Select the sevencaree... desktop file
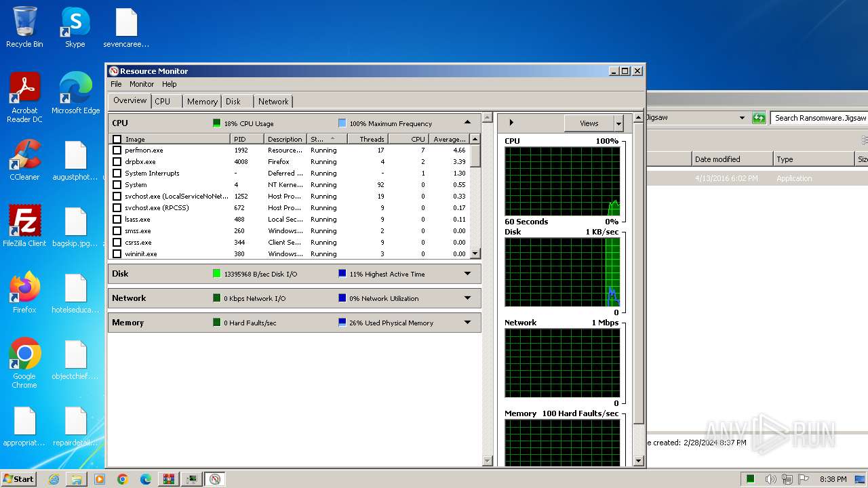 (x=126, y=27)
